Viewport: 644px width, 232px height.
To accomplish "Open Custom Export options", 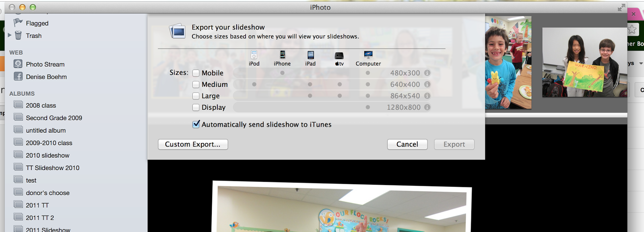I will click(x=193, y=144).
